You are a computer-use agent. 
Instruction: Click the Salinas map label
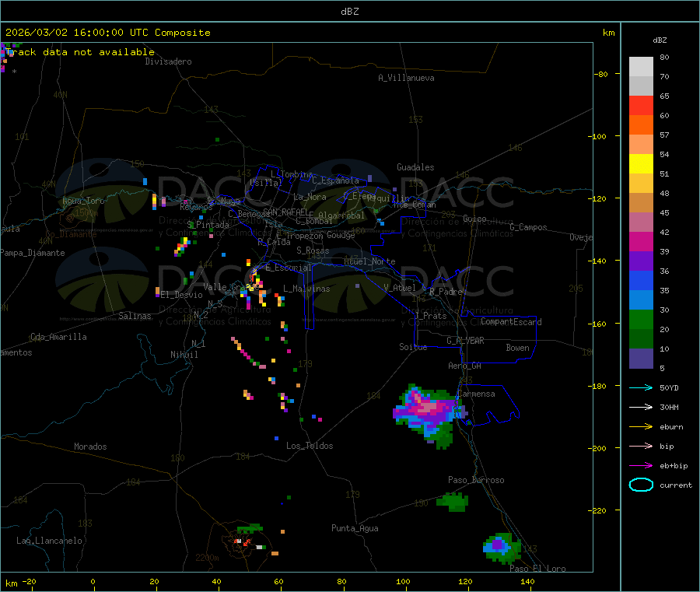135,316
